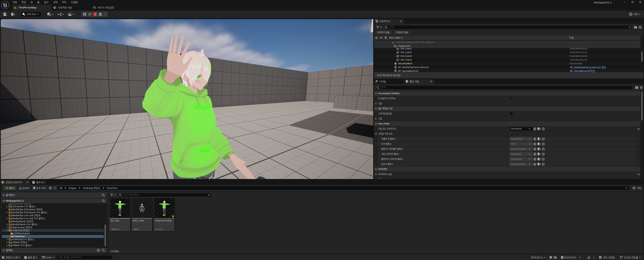Open the content browse folder icon

point(13,14)
